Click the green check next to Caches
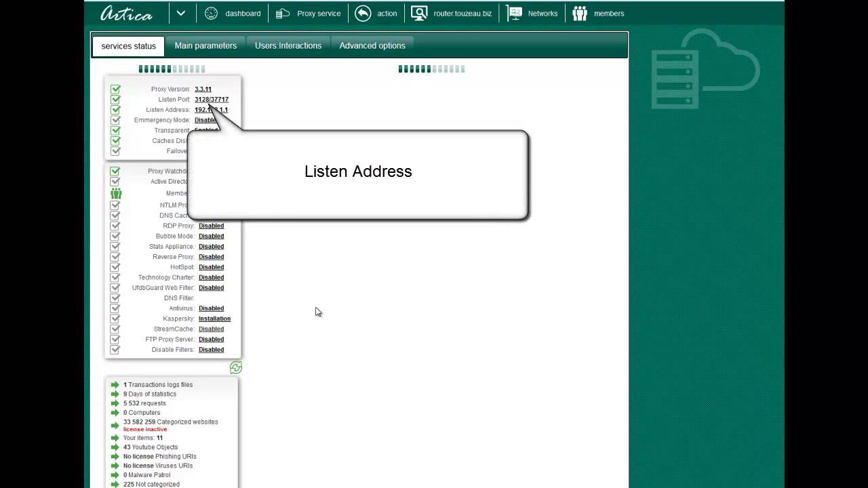This screenshot has width=868, height=488. (115, 140)
